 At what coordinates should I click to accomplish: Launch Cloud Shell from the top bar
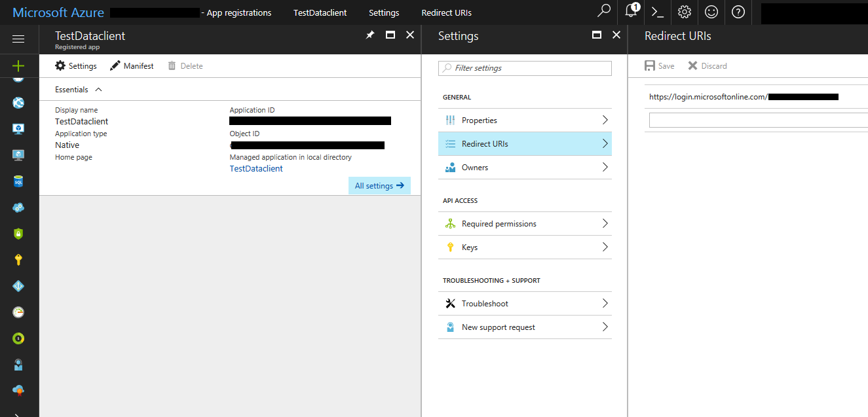(x=658, y=12)
